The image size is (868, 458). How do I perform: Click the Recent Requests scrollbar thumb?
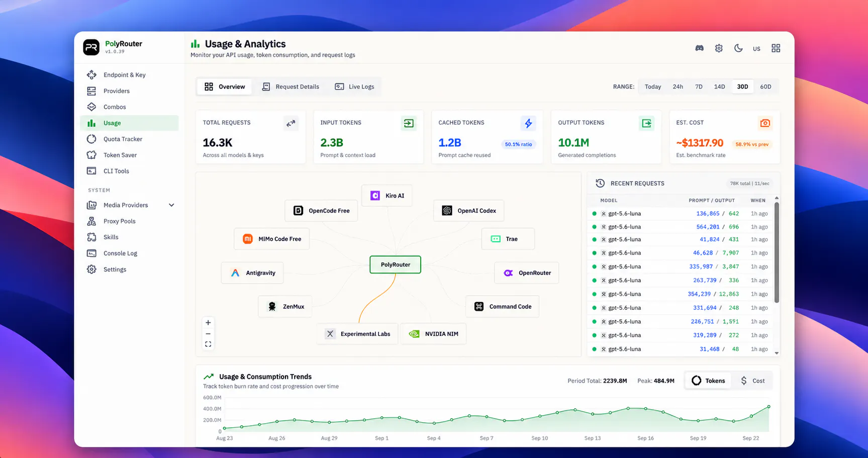point(777,252)
